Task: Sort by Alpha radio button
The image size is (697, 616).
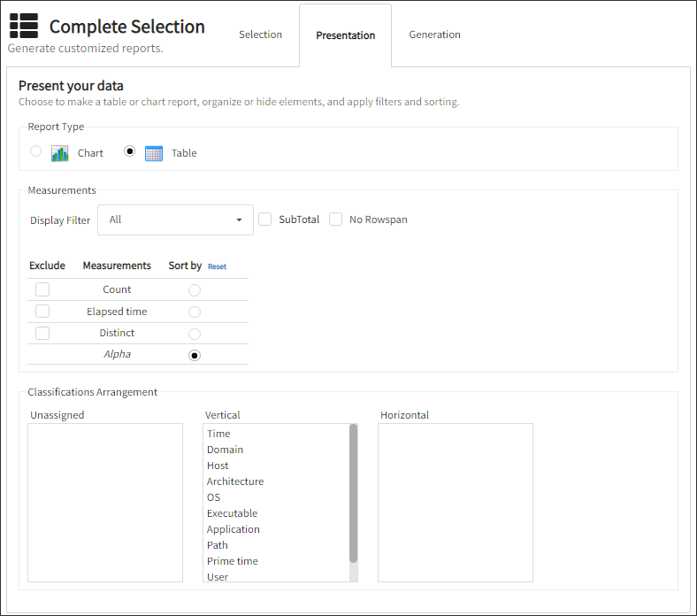Action: coord(195,356)
